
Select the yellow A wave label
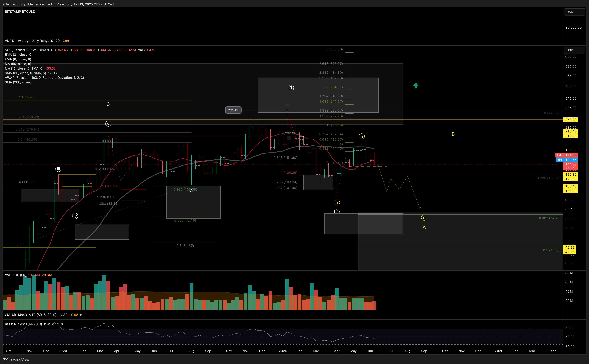pos(424,227)
